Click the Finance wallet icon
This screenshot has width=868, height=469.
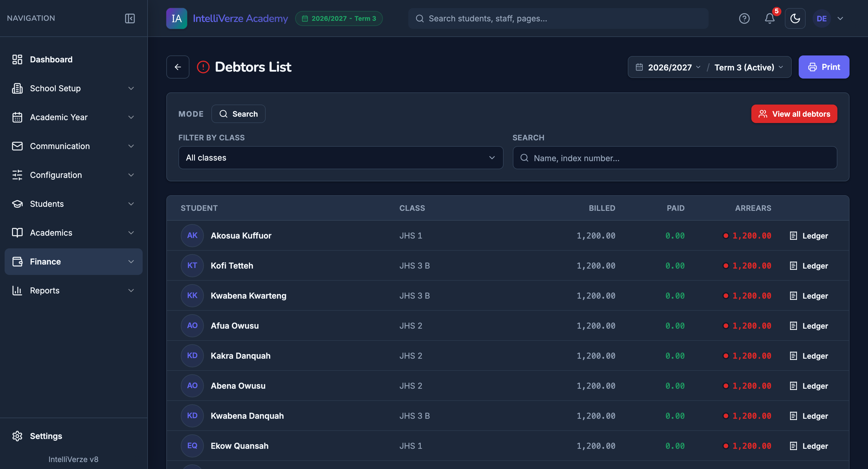[x=17, y=262]
